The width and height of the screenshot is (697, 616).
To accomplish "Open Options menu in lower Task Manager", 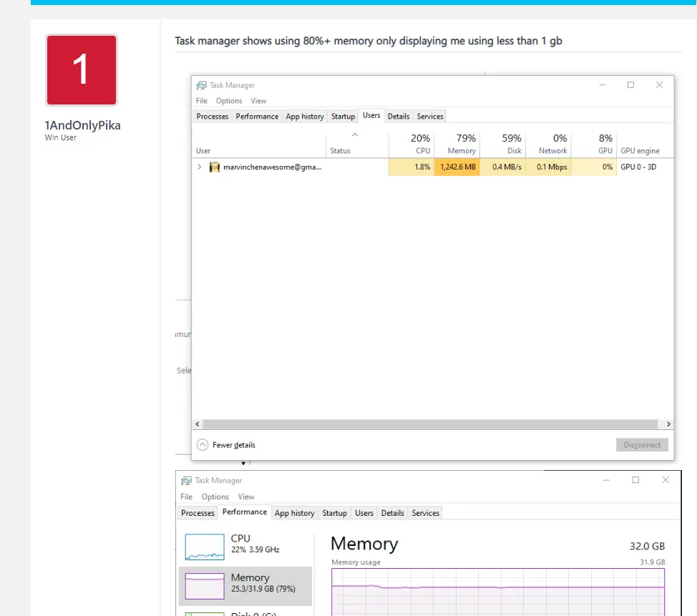I will 215,497.
